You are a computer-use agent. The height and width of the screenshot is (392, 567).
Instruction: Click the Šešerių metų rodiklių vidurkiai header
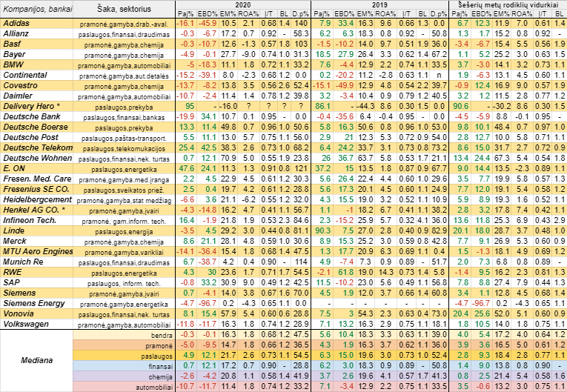click(508, 5)
